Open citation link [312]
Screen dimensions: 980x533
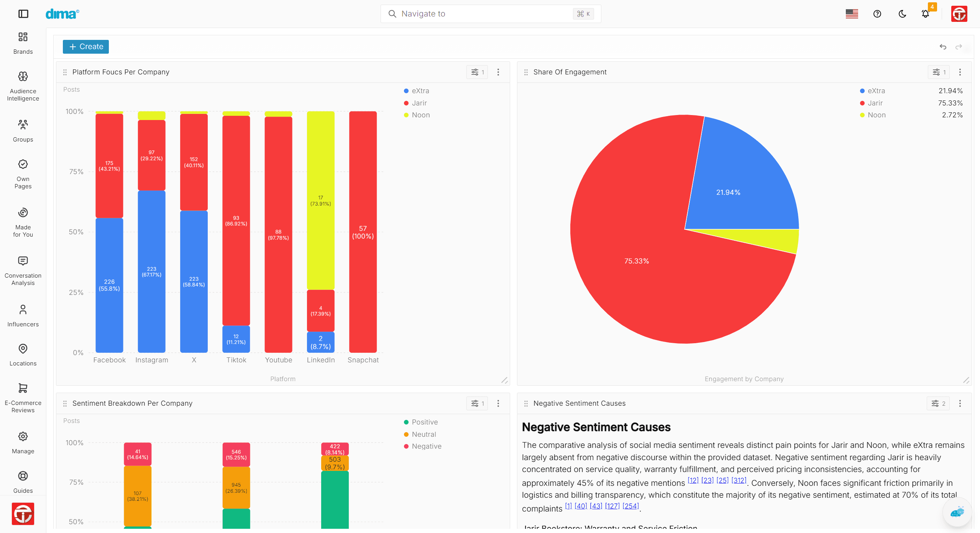[x=739, y=480]
